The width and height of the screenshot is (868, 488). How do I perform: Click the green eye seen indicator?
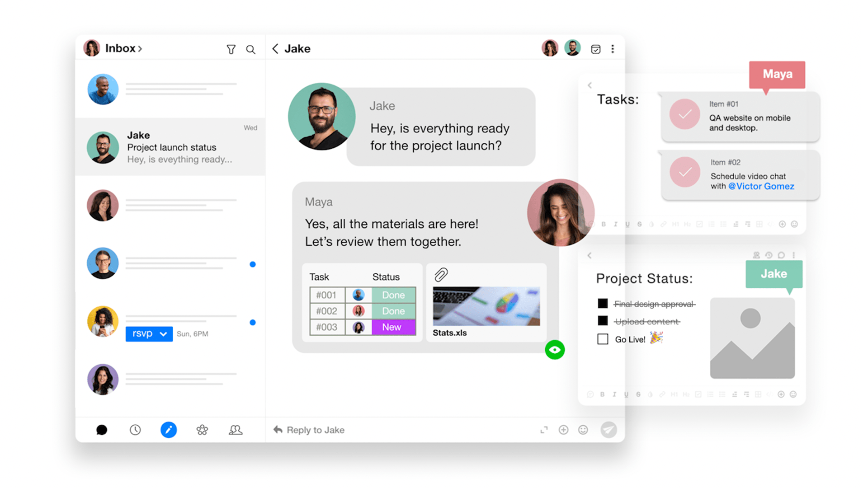point(555,350)
